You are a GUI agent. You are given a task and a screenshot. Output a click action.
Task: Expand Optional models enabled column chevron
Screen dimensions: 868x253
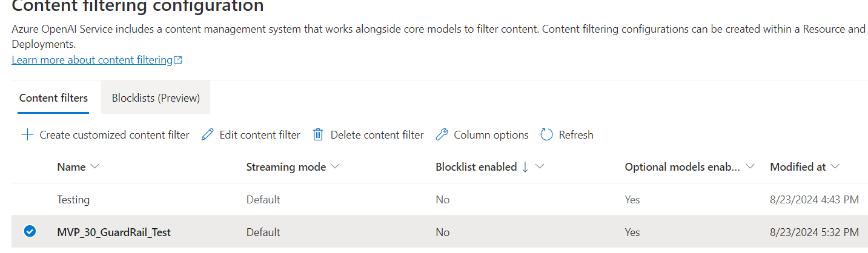click(x=750, y=167)
